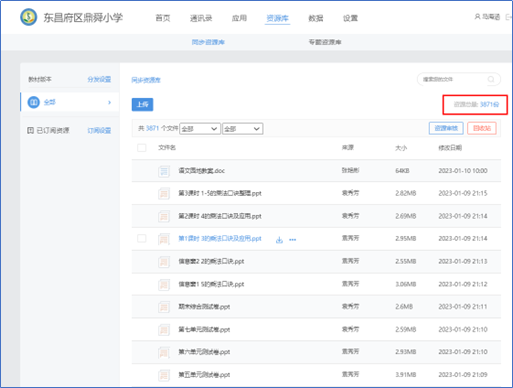Open the 全部 dropdown right after the file count
The image size is (513, 388).
click(200, 129)
